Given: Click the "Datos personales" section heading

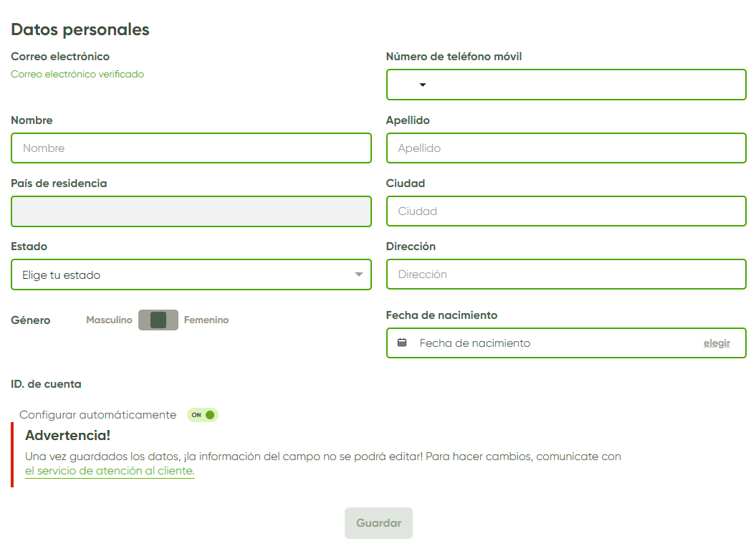Looking at the screenshot, I should 80,29.
